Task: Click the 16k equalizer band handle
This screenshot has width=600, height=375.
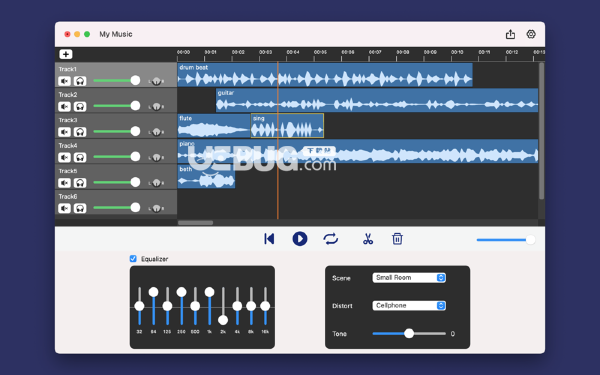Action: 265,306
